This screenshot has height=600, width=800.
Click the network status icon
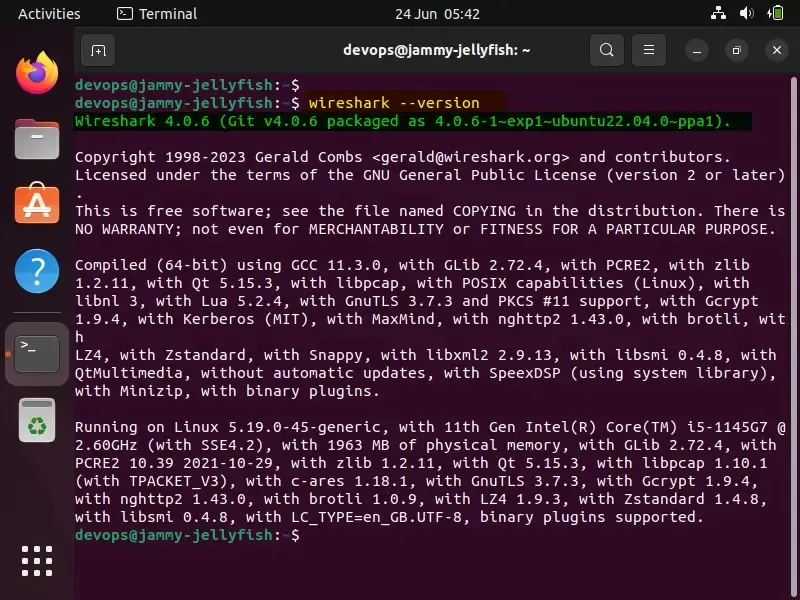coord(716,14)
